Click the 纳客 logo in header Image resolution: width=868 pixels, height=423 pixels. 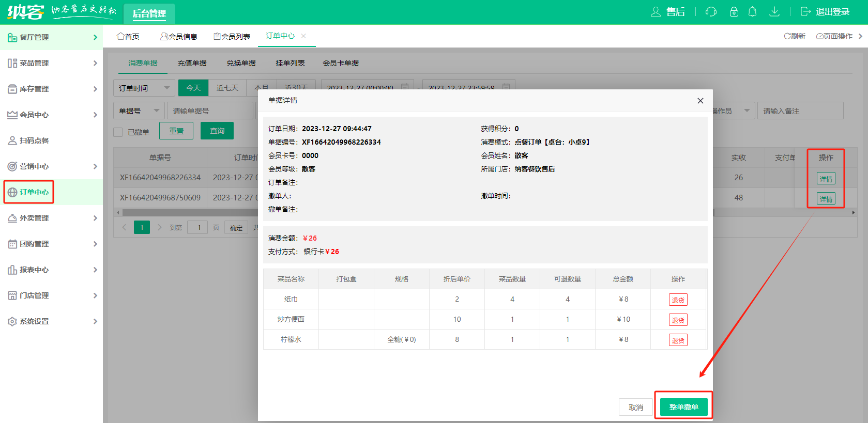[26, 11]
